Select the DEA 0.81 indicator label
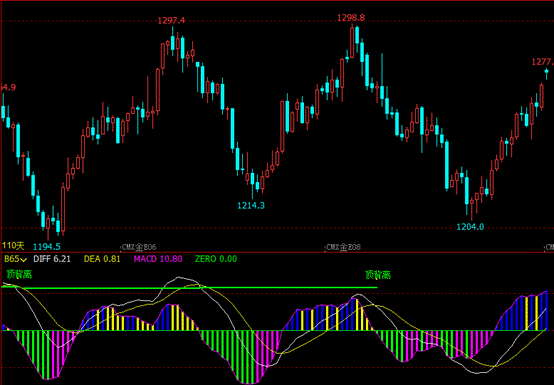This screenshot has height=385, width=554. click(x=102, y=259)
